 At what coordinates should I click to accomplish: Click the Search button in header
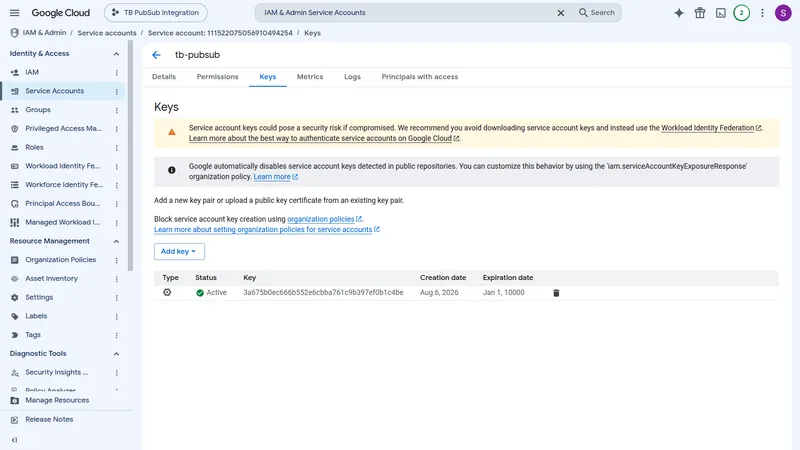click(x=596, y=13)
